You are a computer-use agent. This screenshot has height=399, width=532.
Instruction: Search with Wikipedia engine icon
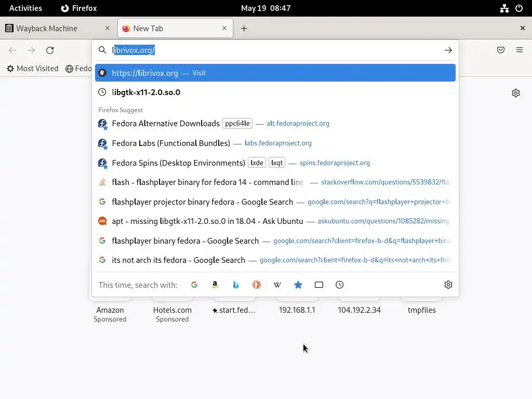[x=277, y=285]
